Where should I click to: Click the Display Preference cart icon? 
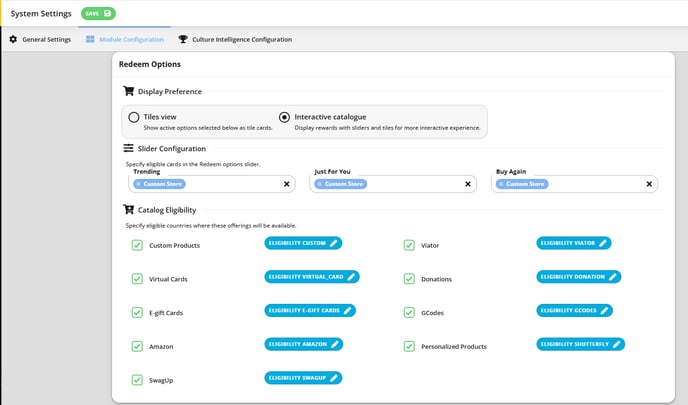click(129, 91)
